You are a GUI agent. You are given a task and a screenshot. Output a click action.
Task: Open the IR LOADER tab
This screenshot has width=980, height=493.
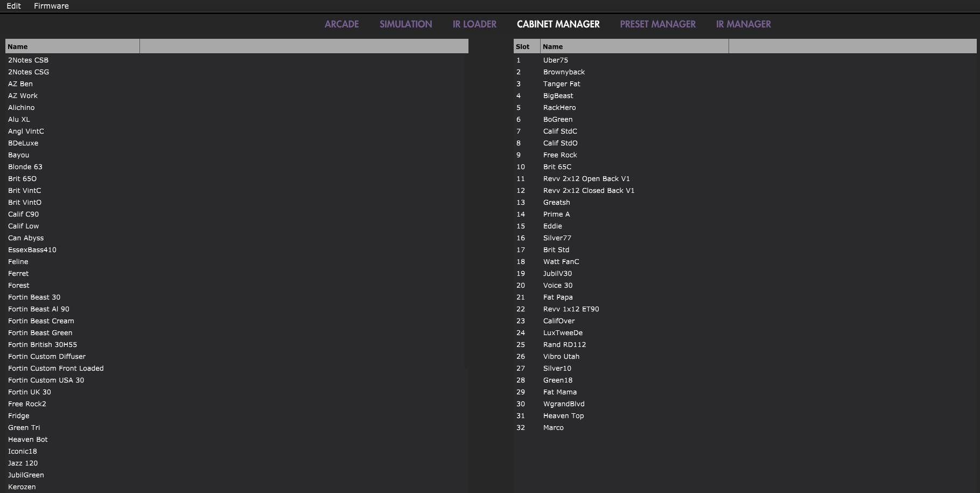click(x=474, y=24)
